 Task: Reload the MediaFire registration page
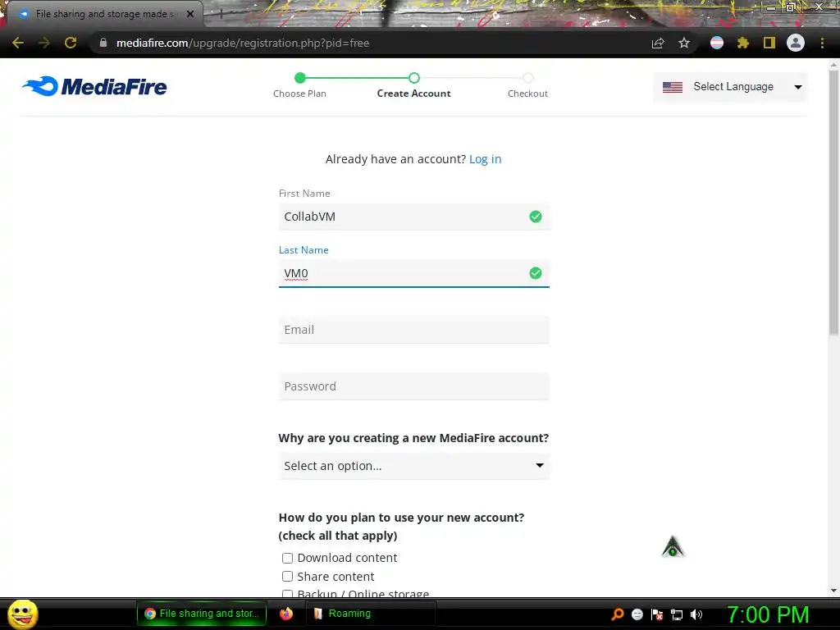(71, 43)
